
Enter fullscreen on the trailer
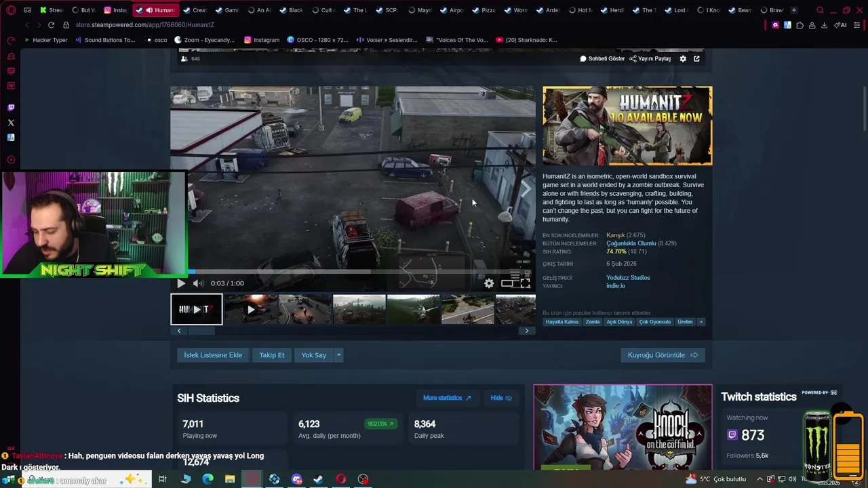525,283
